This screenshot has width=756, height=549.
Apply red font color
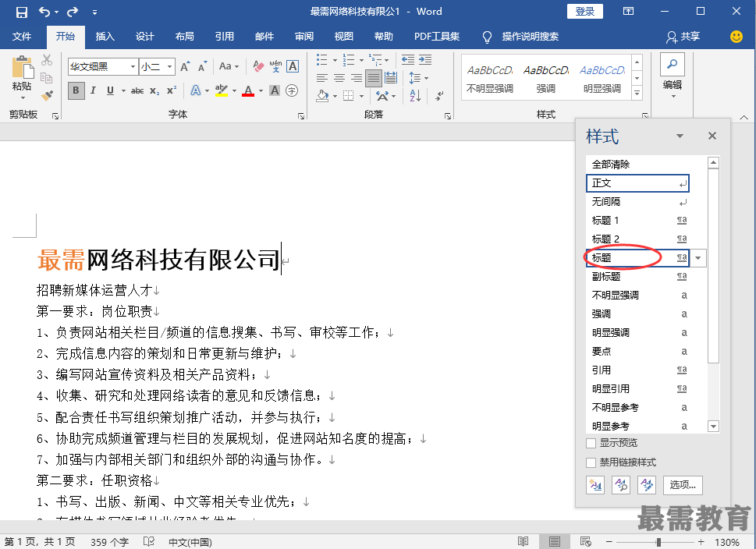tap(248, 90)
